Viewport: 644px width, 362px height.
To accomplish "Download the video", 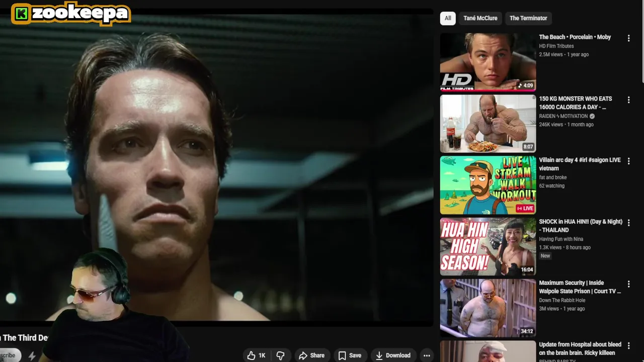I will pyautogui.click(x=393, y=355).
